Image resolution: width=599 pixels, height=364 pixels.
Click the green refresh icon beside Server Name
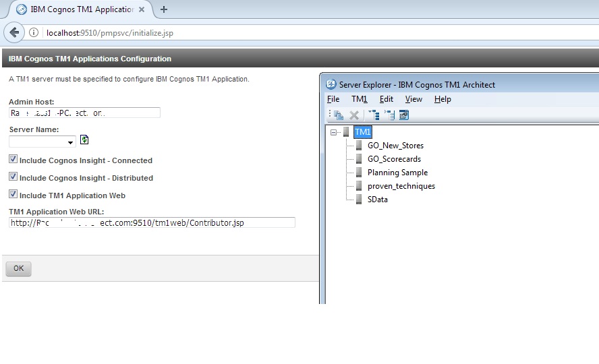pyautogui.click(x=84, y=140)
